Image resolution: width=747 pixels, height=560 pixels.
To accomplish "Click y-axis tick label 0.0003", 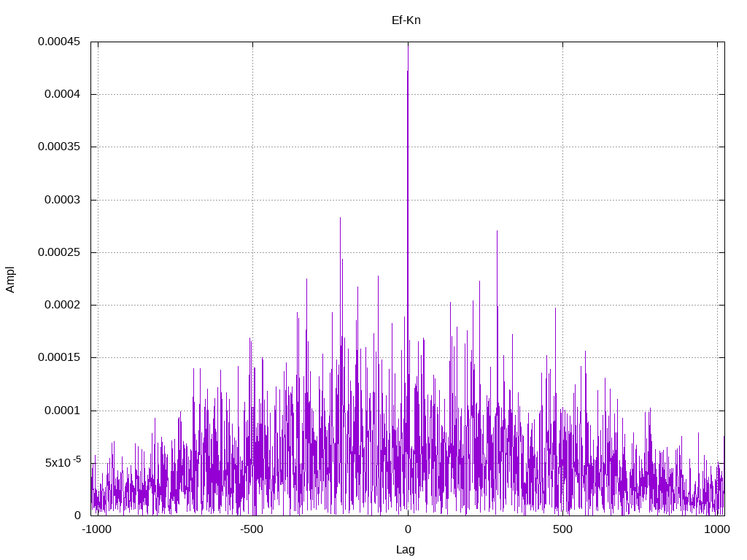I will click(63, 200).
